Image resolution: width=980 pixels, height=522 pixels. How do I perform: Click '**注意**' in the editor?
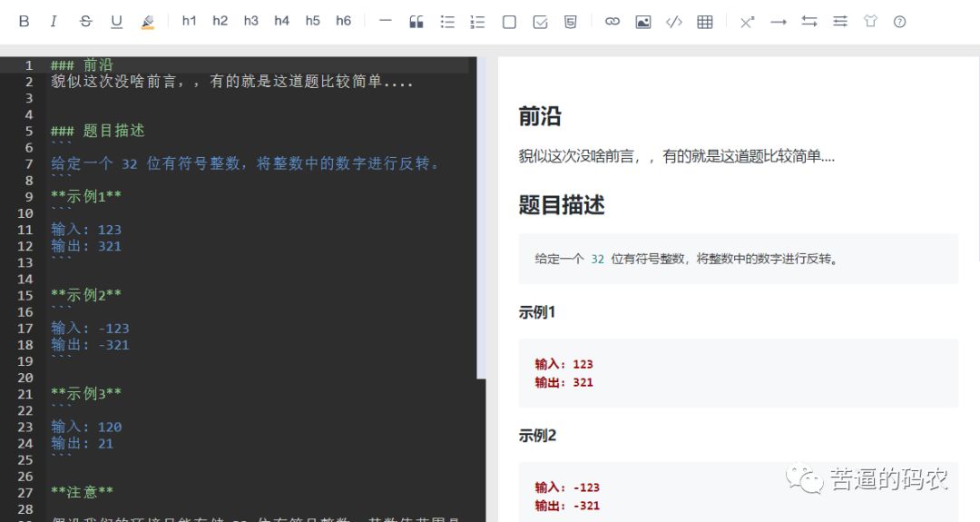[x=82, y=493]
